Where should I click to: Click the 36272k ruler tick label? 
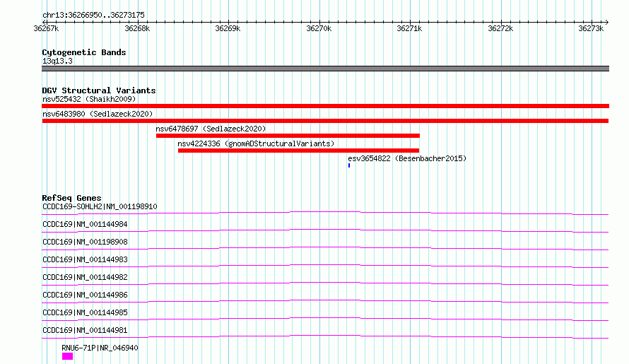(x=500, y=28)
